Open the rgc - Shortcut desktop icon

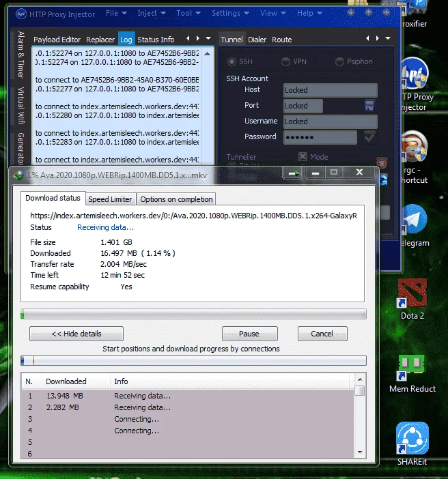(415, 158)
